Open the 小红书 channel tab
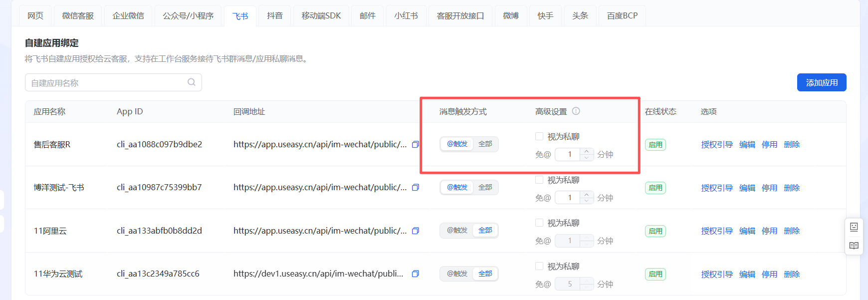 (406, 15)
